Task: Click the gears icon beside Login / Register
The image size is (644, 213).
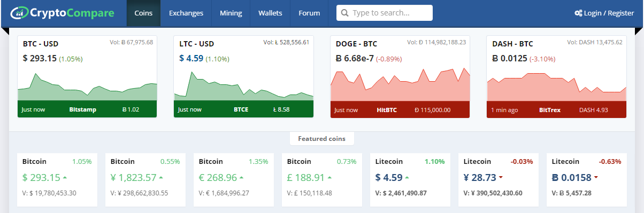Action: tap(578, 13)
